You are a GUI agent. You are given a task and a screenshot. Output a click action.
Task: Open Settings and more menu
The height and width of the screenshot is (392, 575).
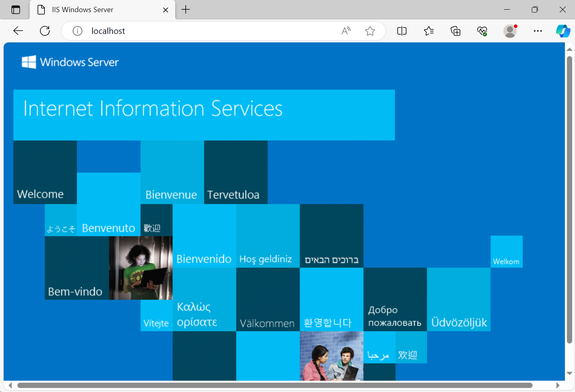(x=537, y=31)
